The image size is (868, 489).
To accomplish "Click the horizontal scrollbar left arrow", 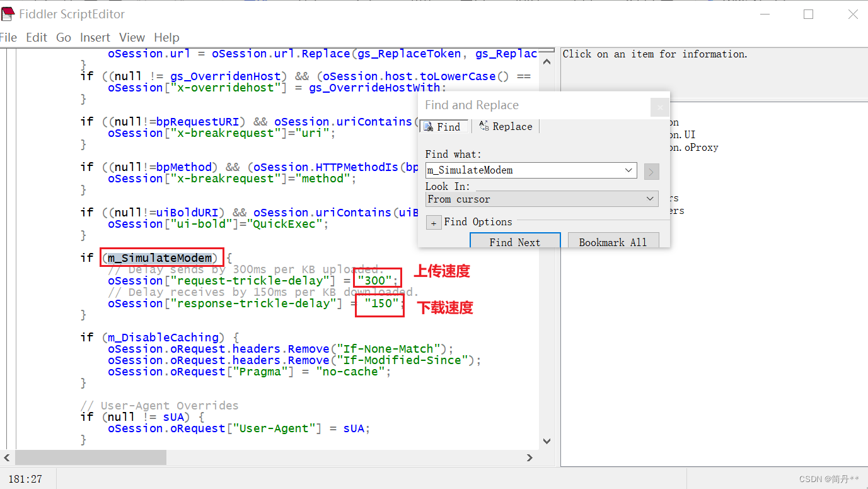I will [7, 457].
